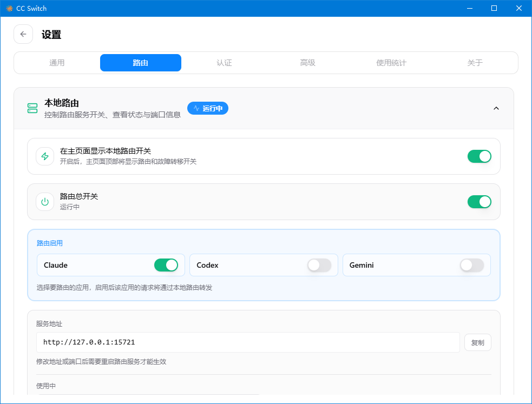This screenshot has width=532, height=404.
Task: Go back using the arrow button
Action: [x=23, y=34]
